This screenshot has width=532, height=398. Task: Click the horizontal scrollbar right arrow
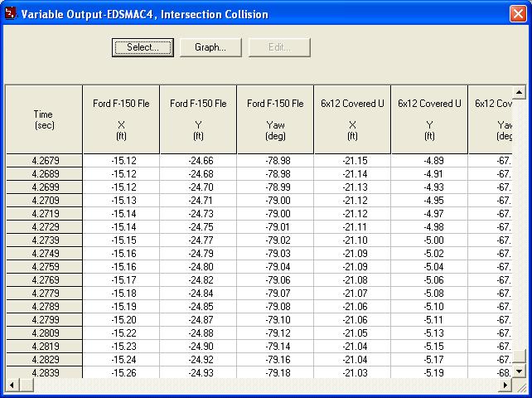coord(506,385)
